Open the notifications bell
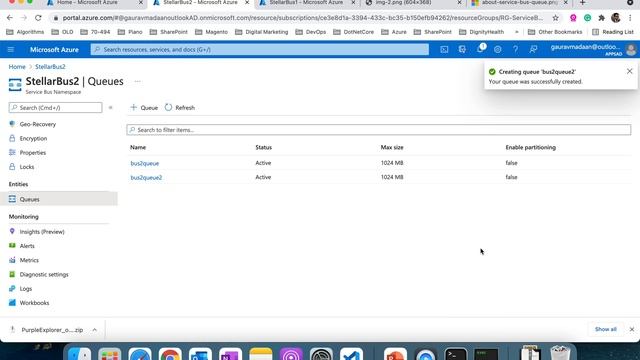Viewport: 640px width, 360px height. 480,49
